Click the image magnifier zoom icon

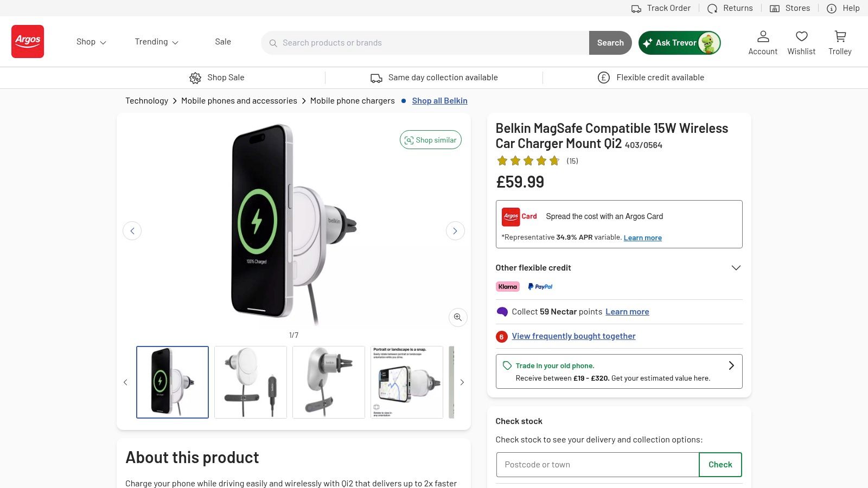457,317
